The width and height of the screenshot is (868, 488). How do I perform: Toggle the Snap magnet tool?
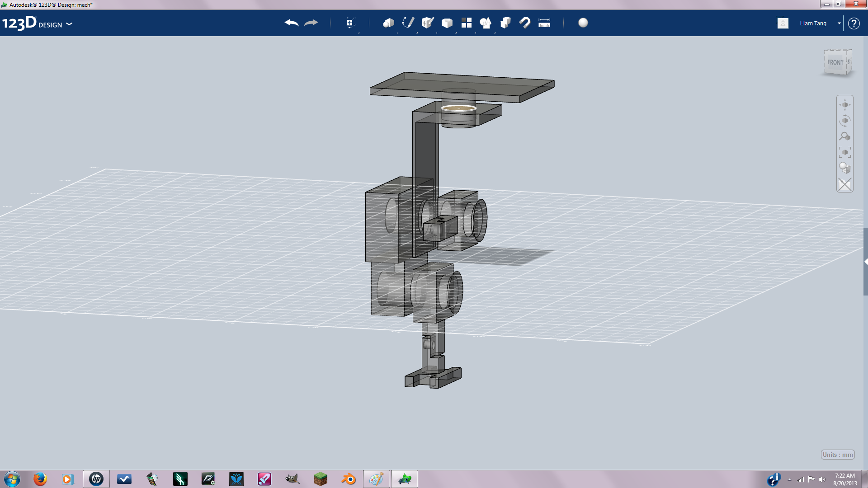coord(525,23)
